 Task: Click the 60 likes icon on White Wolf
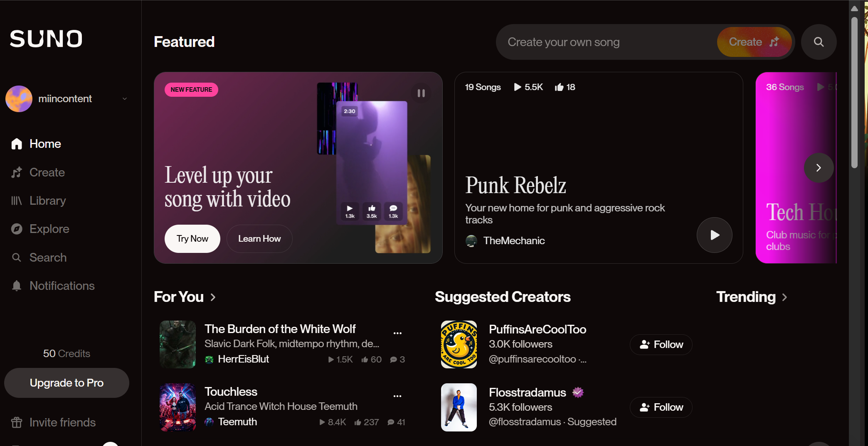point(365,360)
